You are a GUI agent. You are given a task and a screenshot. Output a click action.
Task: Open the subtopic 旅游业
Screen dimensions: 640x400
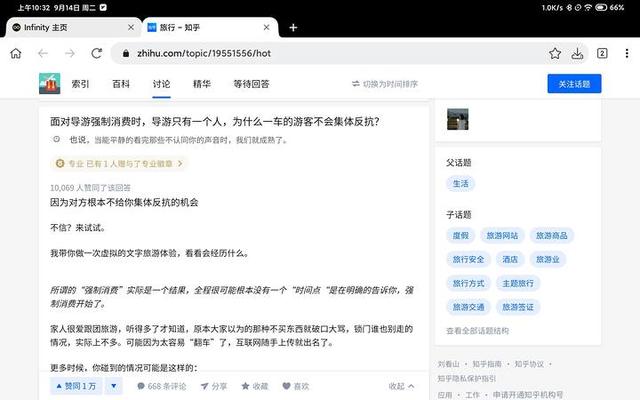(x=547, y=259)
